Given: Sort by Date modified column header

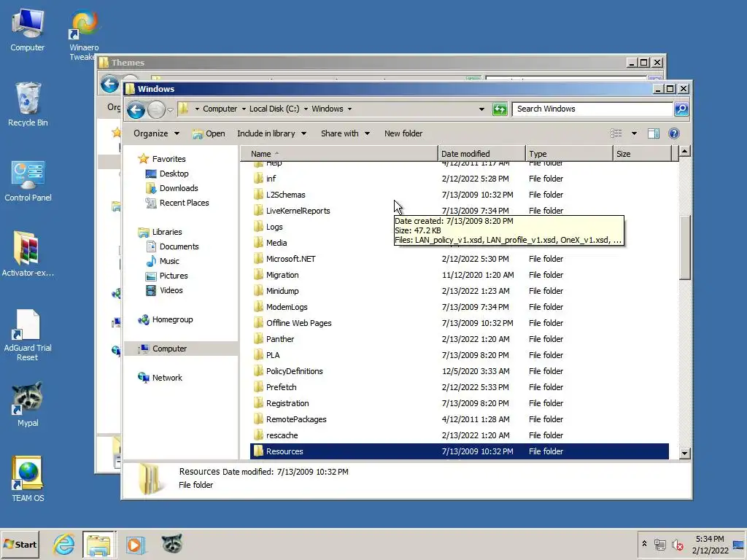Looking at the screenshot, I should tap(481, 154).
